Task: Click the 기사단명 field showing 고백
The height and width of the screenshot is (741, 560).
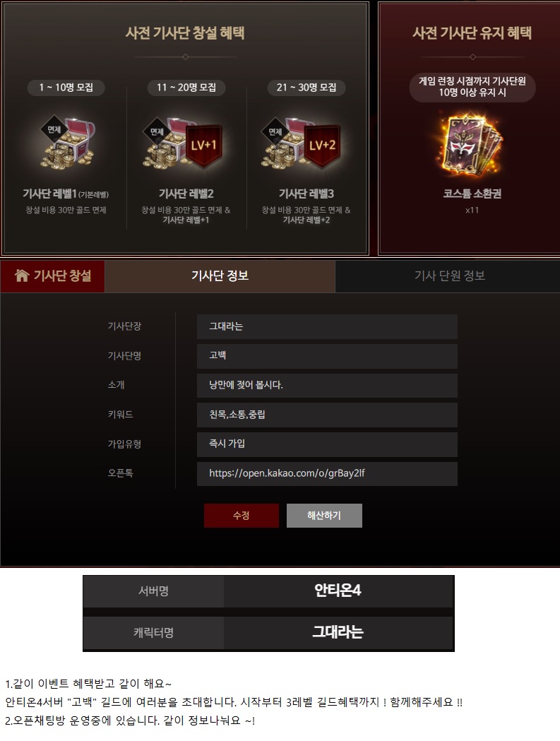Action: [327, 356]
